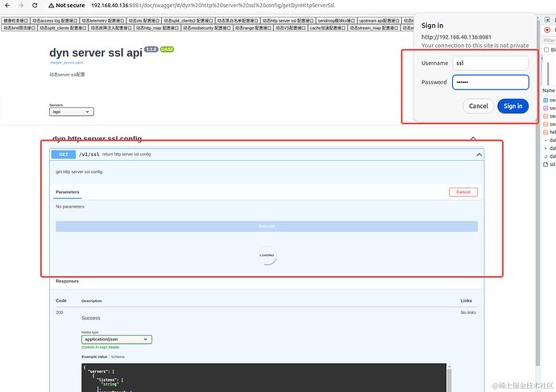
Task: Click Cancel in the Sign in dialog
Action: coord(478,105)
